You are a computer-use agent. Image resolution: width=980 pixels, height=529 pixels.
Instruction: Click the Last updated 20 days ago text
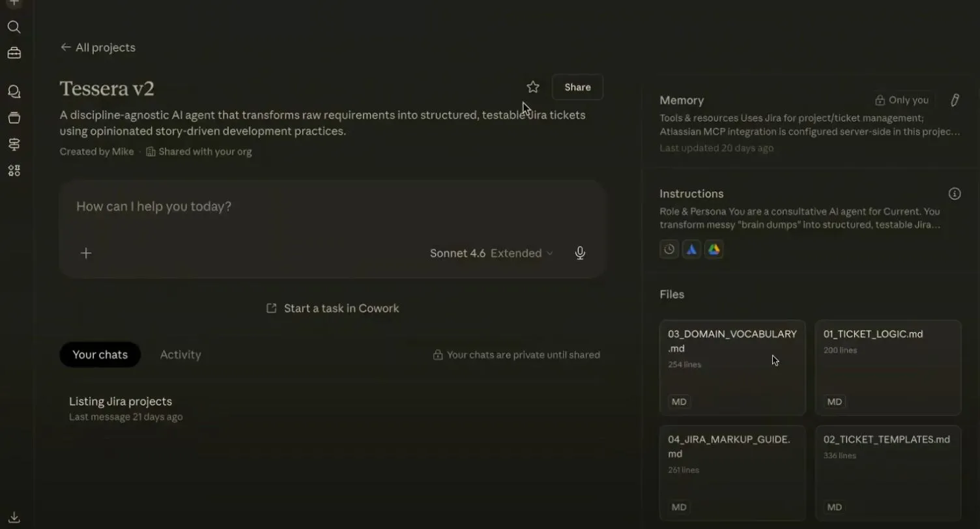(x=716, y=149)
